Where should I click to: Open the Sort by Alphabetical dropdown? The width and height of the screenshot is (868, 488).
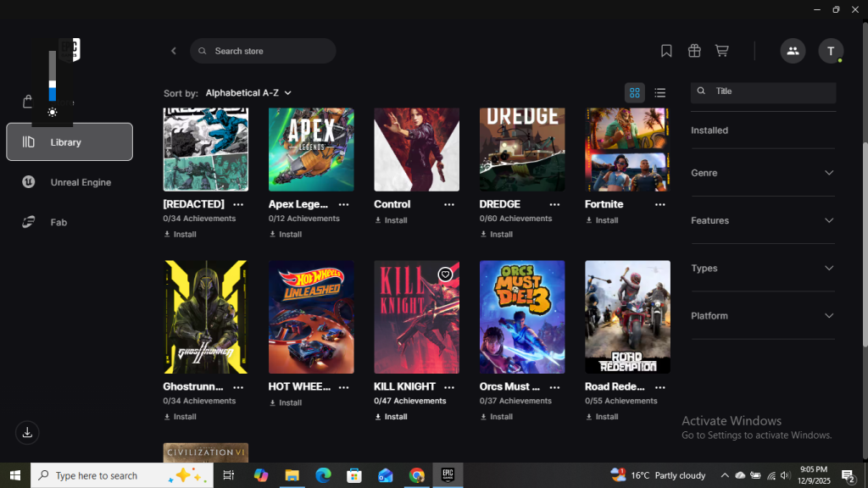tap(248, 92)
